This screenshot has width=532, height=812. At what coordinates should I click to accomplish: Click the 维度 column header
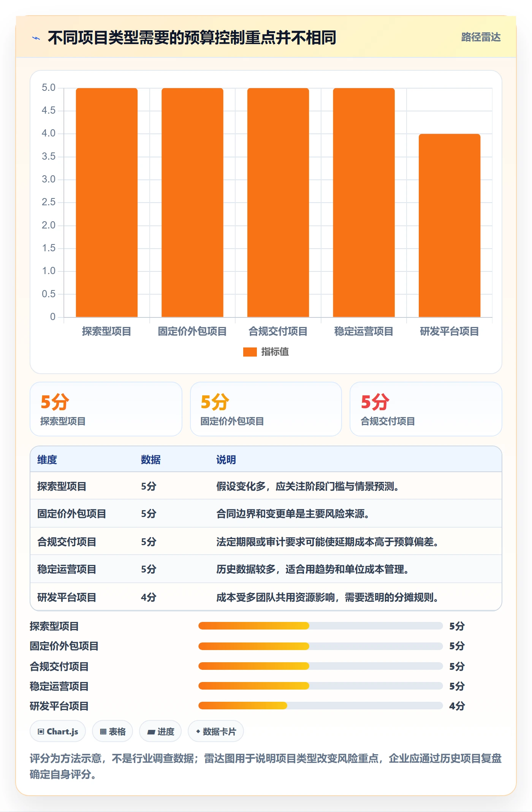pyautogui.click(x=47, y=460)
